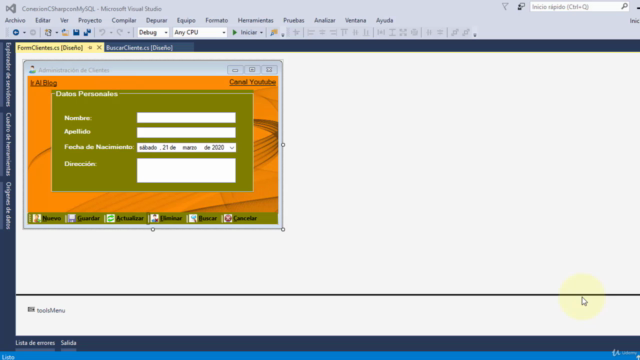Click the bring to front toolbar icon
The image size is (640, 360).
(x=454, y=32)
